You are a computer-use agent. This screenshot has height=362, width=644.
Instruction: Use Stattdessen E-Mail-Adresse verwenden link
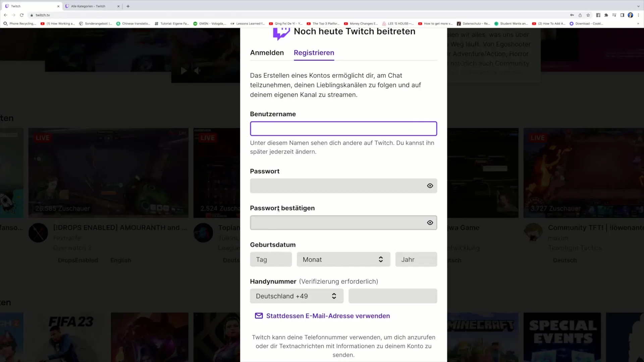(x=328, y=316)
